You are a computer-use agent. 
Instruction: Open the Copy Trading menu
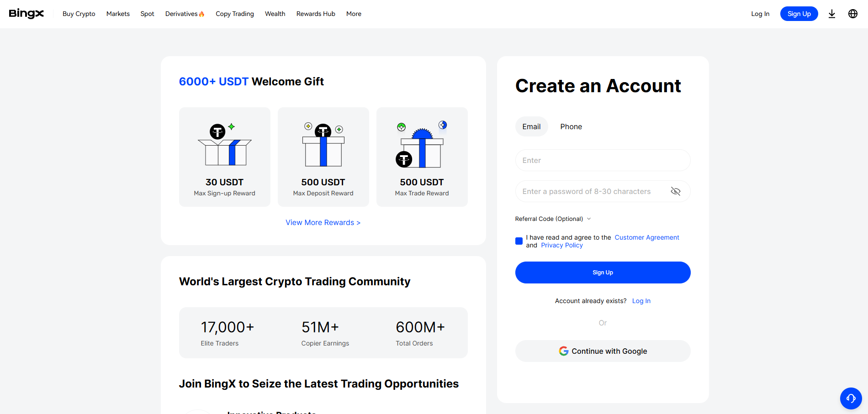click(235, 14)
